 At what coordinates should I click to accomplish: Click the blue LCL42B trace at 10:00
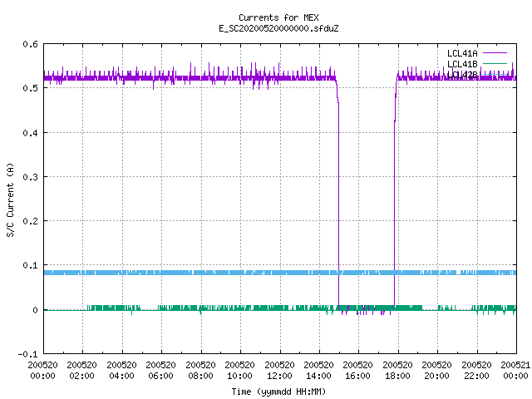pos(240,273)
